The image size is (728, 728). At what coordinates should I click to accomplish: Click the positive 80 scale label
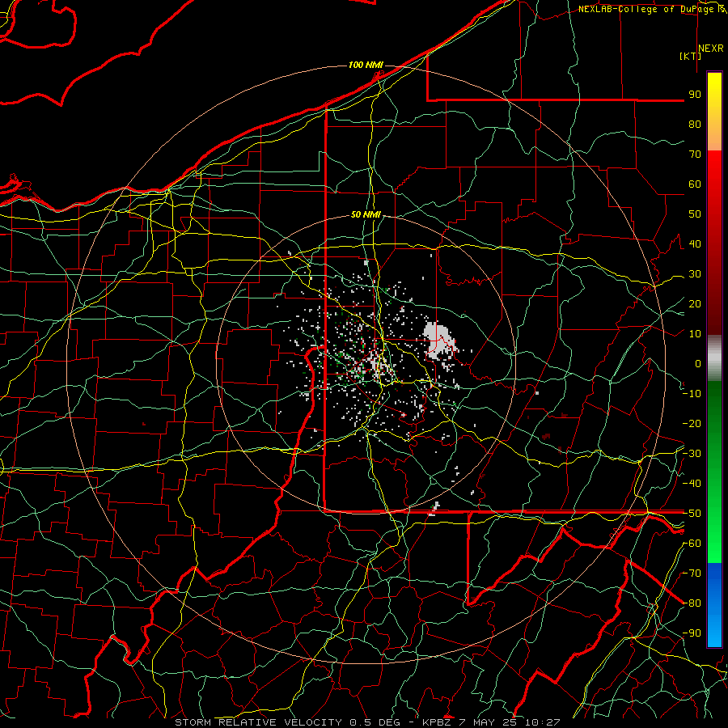coord(695,125)
